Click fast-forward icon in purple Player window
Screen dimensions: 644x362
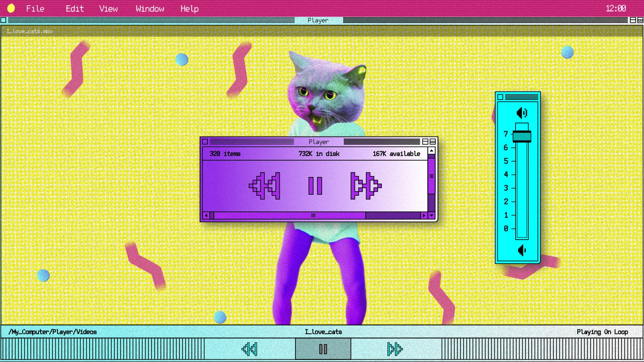point(366,186)
